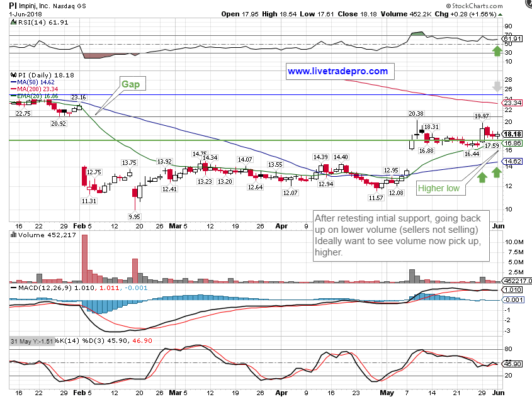532x397 pixels.
Task: Open the www.livetradepro.com link
Action: tap(337, 71)
